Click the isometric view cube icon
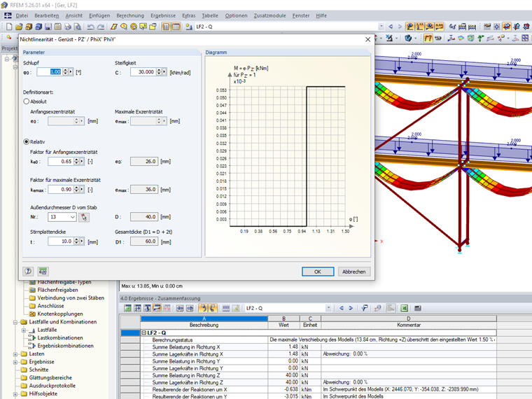Image resolution: width=532 pixels, height=399 pixels. (409, 38)
